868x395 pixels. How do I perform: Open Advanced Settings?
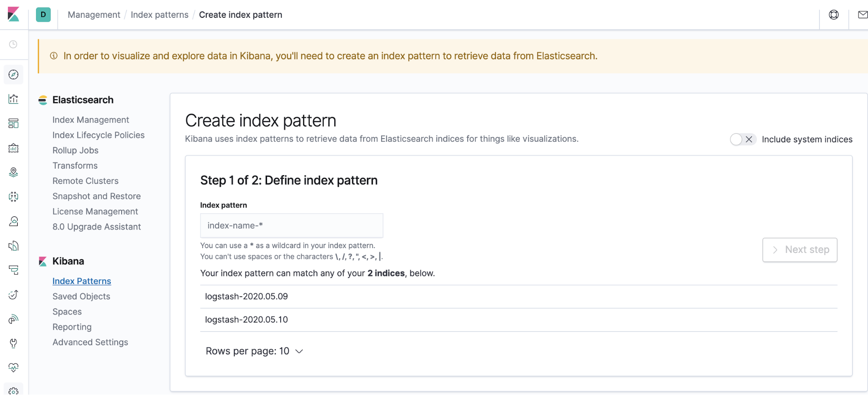(90, 342)
